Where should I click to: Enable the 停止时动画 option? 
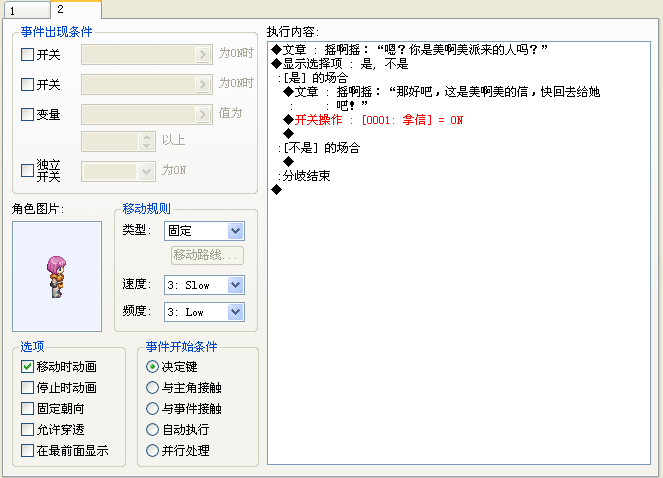tap(27, 387)
